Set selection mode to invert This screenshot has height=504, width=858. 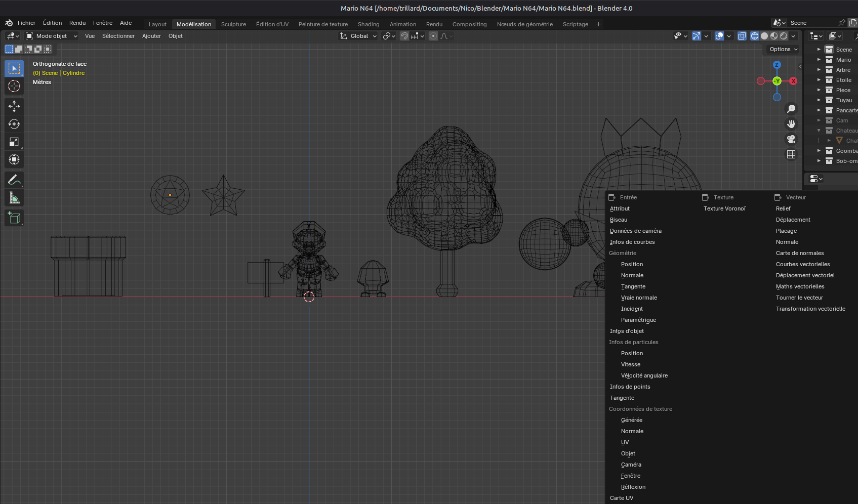tap(38, 49)
